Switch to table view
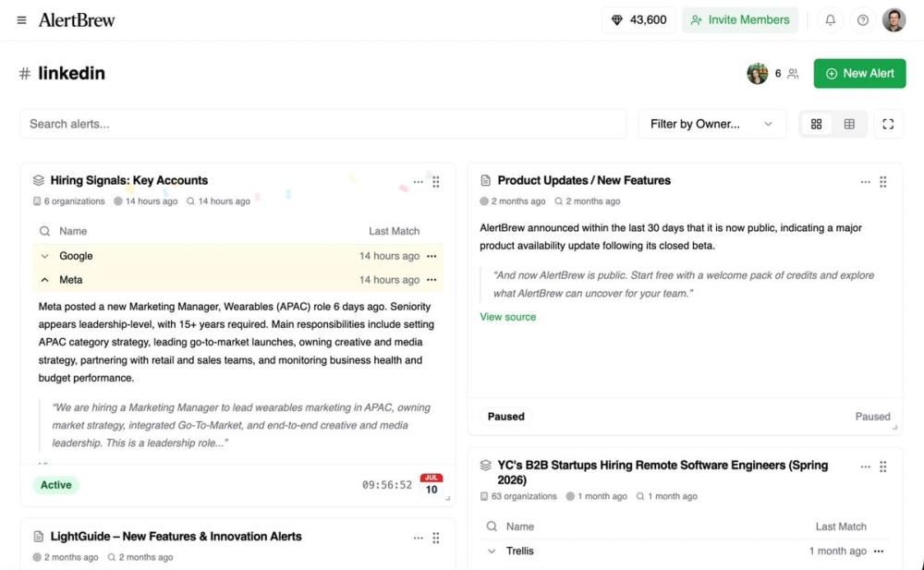This screenshot has height=570, width=924. tap(849, 124)
